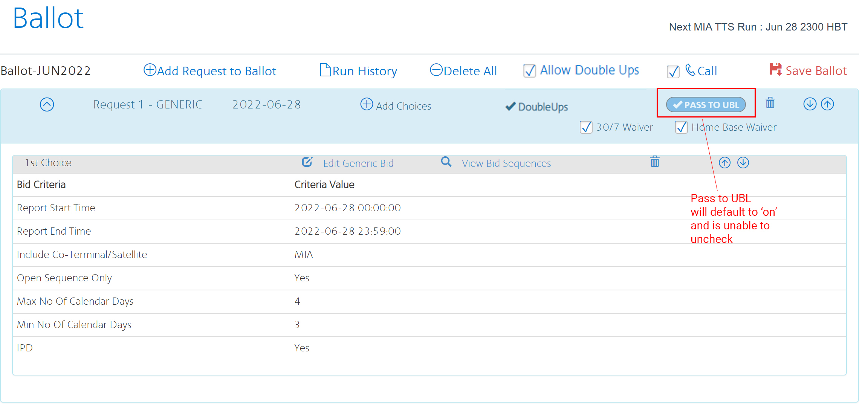Select the Report Start Time row label

pyautogui.click(x=56, y=208)
